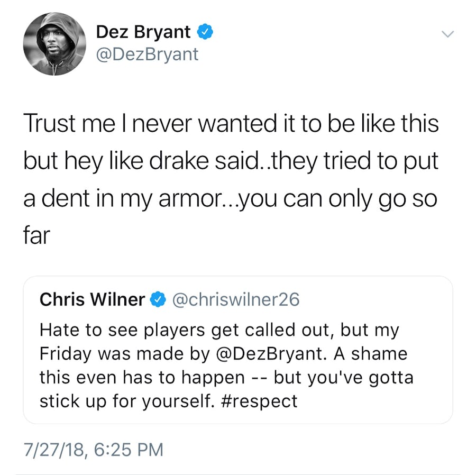Click Dez Bryant's blue verified badge

[205, 32]
